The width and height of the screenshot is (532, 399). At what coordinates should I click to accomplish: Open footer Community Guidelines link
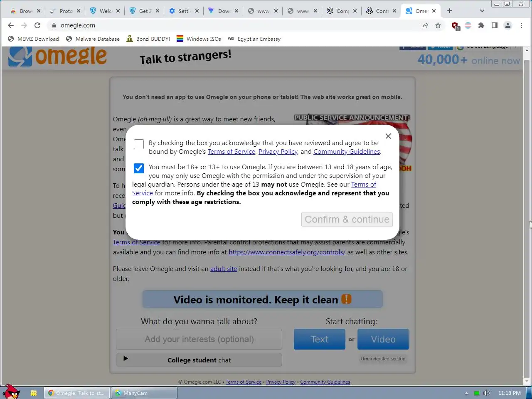pos(325,382)
